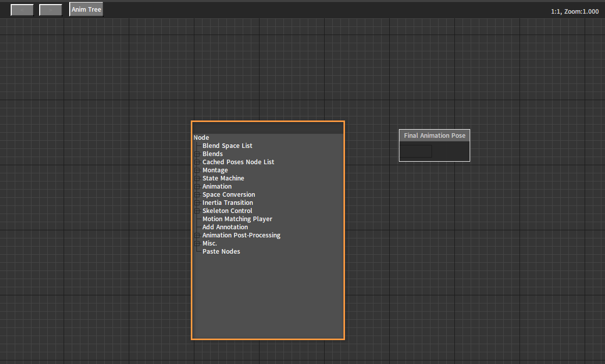The image size is (605, 364).
Task: Choose Motion Matching Player from menu
Action: click(237, 219)
